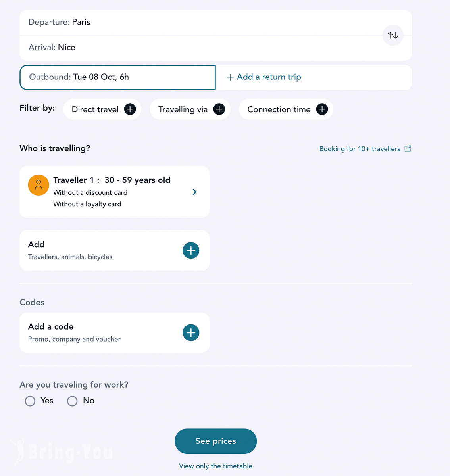Click the orange Traveller 1 avatar icon
The width and height of the screenshot is (450, 476).
click(38, 185)
